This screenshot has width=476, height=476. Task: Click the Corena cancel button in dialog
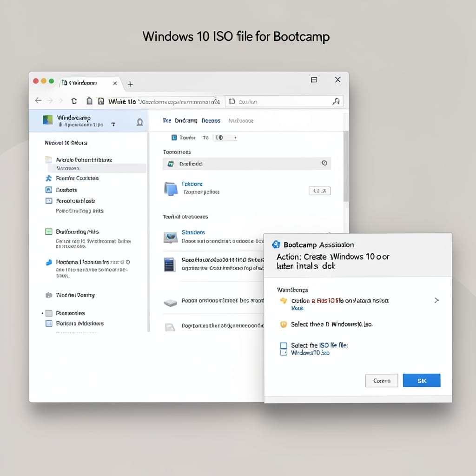[382, 381]
